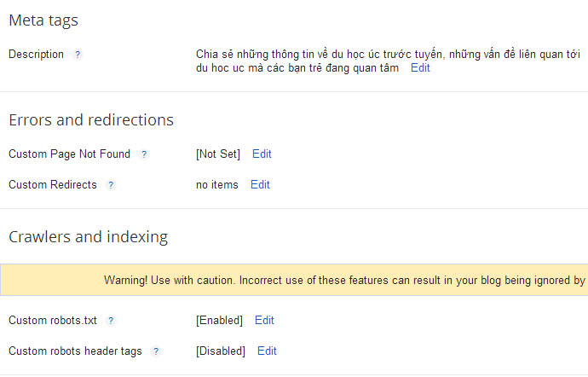588x377 pixels.
Task: Edit Custom Redirects items
Action: point(260,185)
